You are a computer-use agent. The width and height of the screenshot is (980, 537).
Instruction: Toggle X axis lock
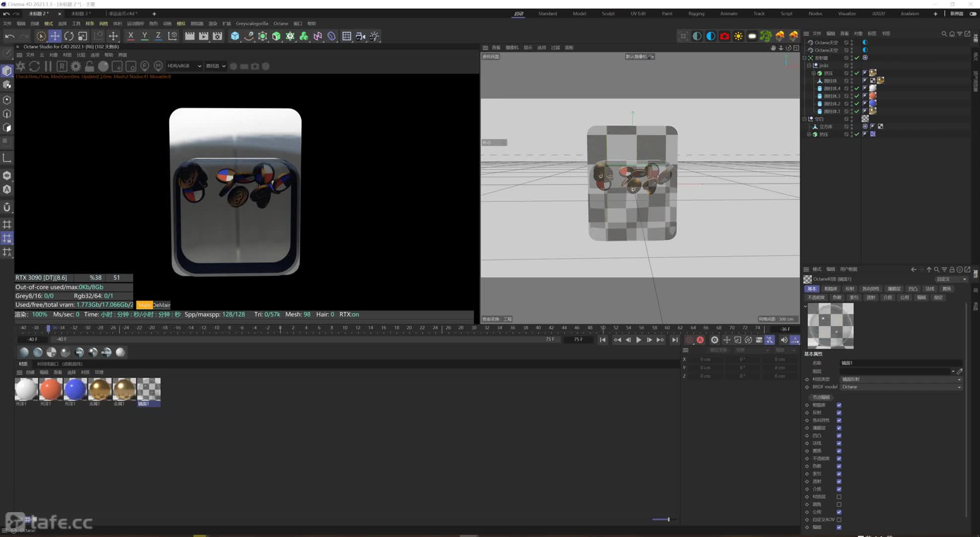click(131, 36)
